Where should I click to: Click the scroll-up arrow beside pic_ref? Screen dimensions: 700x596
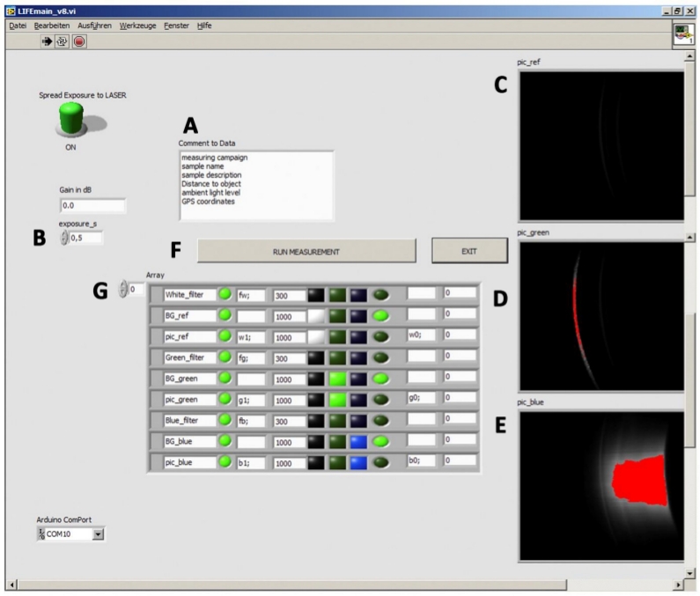[x=689, y=56]
